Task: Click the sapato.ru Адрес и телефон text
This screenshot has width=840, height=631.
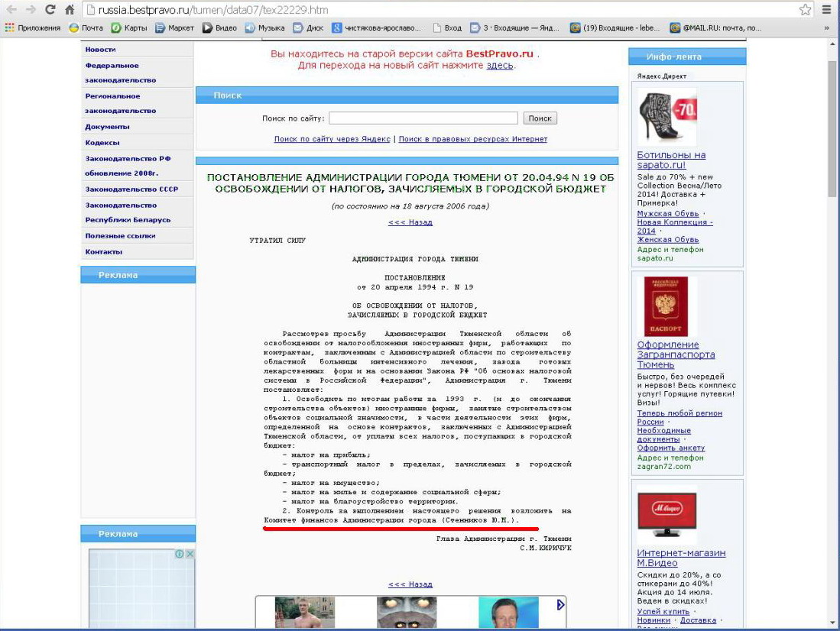Action: coord(670,250)
